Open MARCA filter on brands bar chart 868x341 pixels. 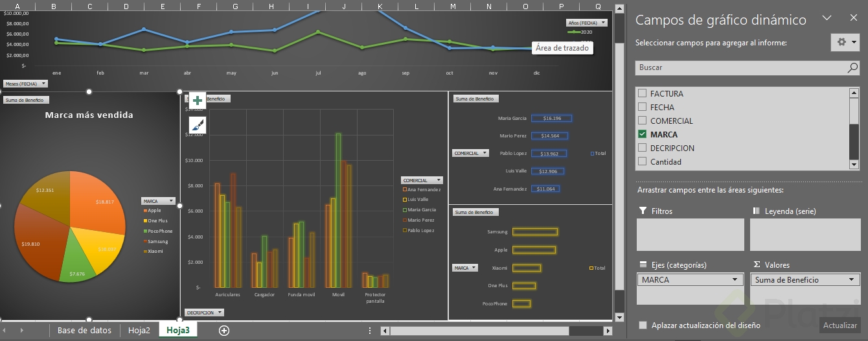(x=464, y=268)
